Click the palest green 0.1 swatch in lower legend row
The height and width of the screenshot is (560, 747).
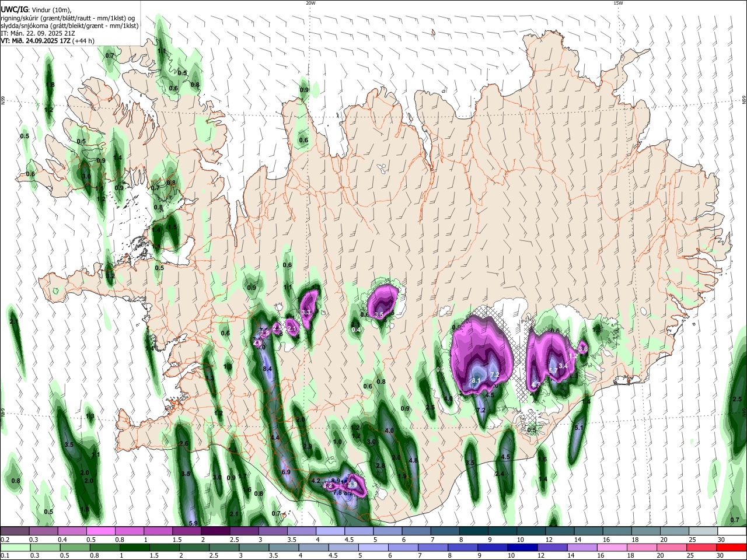(15, 547)
